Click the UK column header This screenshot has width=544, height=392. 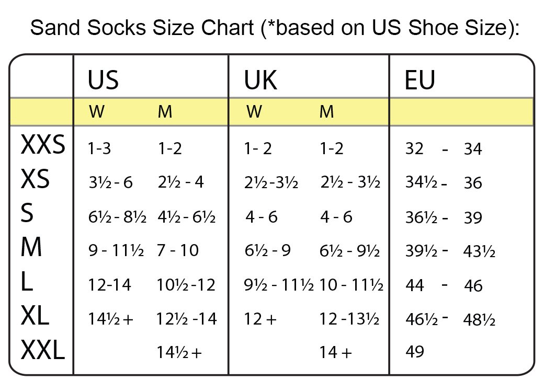tap(260, 81)
